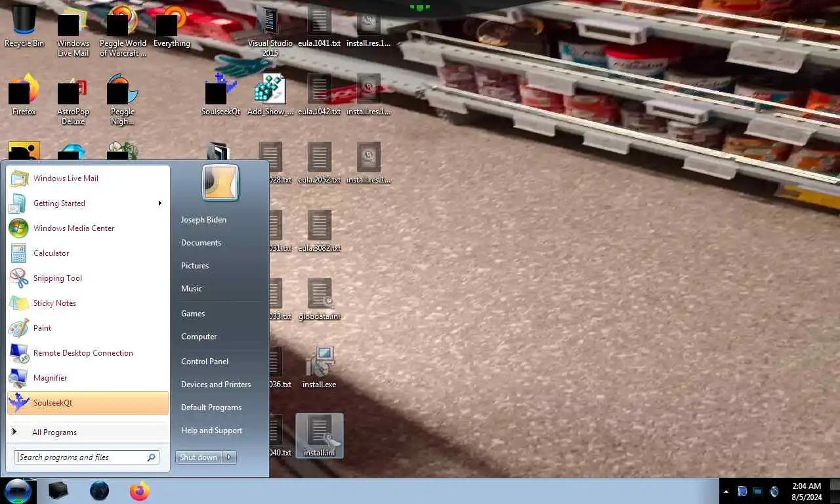Open the dark globe taskbar icon

(99, 491)
